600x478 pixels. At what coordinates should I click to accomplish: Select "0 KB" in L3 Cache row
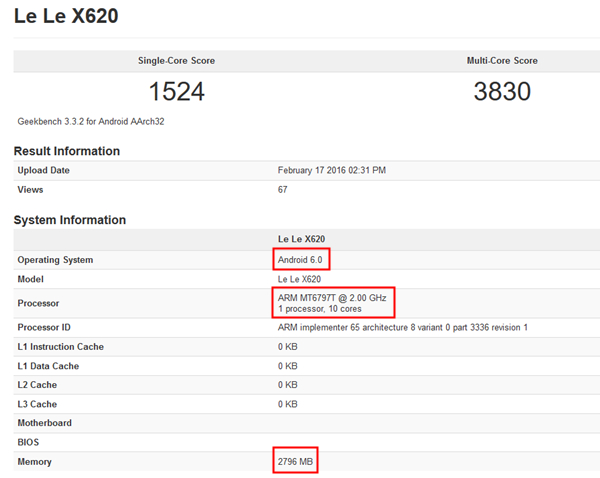[x=287, y=404]
